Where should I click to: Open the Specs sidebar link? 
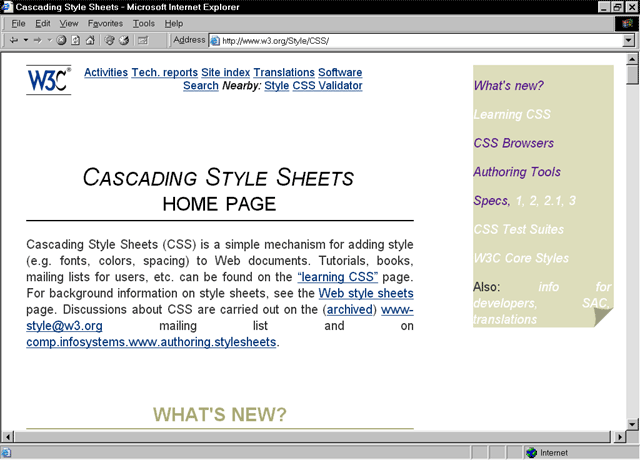point(491,201)
